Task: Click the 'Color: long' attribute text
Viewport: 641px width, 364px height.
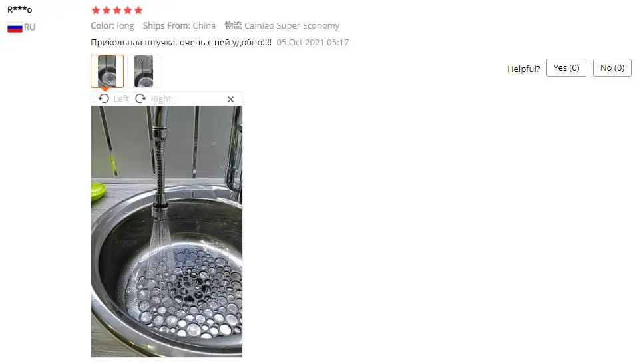Action: [112, 26]
